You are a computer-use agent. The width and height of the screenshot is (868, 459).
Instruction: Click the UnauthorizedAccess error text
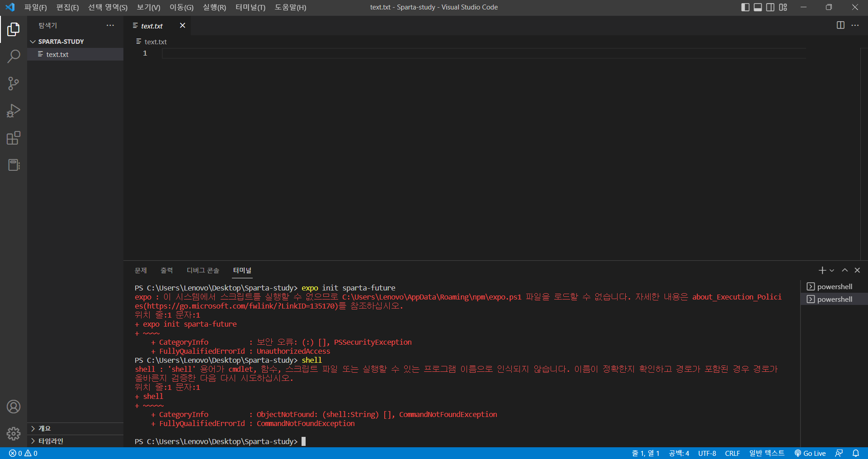coord(293,351)
